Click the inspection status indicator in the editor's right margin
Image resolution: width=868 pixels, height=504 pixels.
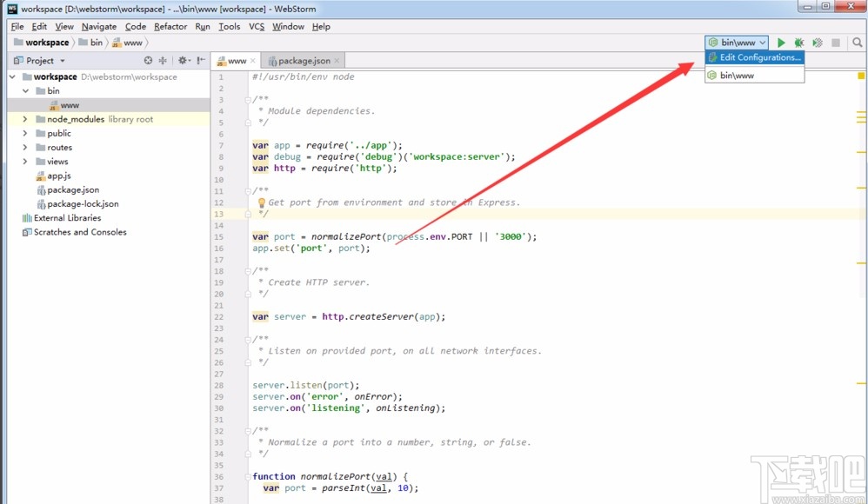point(861,76)
